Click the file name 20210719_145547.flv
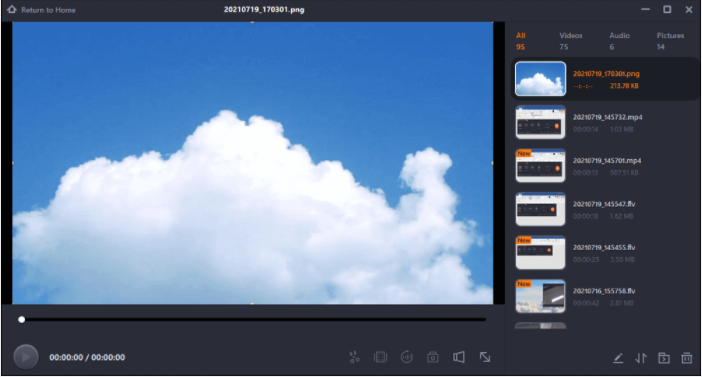The width and height of the screenshot is (702, 377). click(x=604, y=204)
